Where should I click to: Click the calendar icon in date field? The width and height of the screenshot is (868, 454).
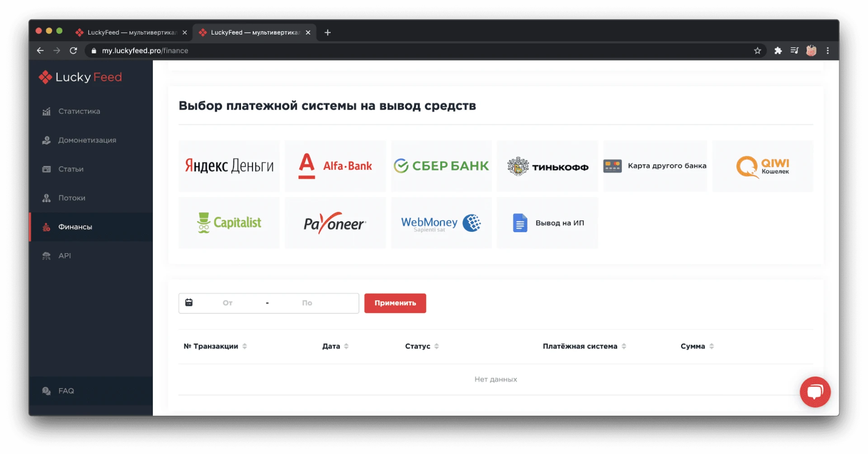pyautogui.click(x=189, y=303)
